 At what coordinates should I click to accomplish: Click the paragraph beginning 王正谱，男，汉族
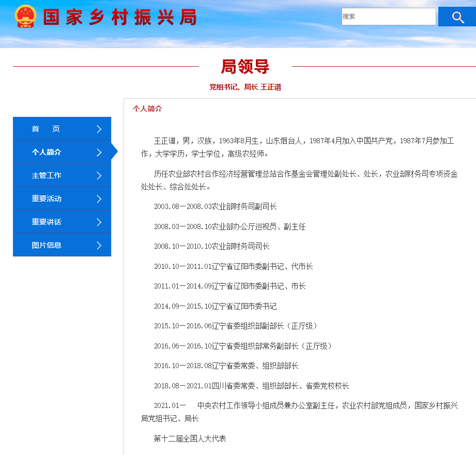tap(298, 147)
